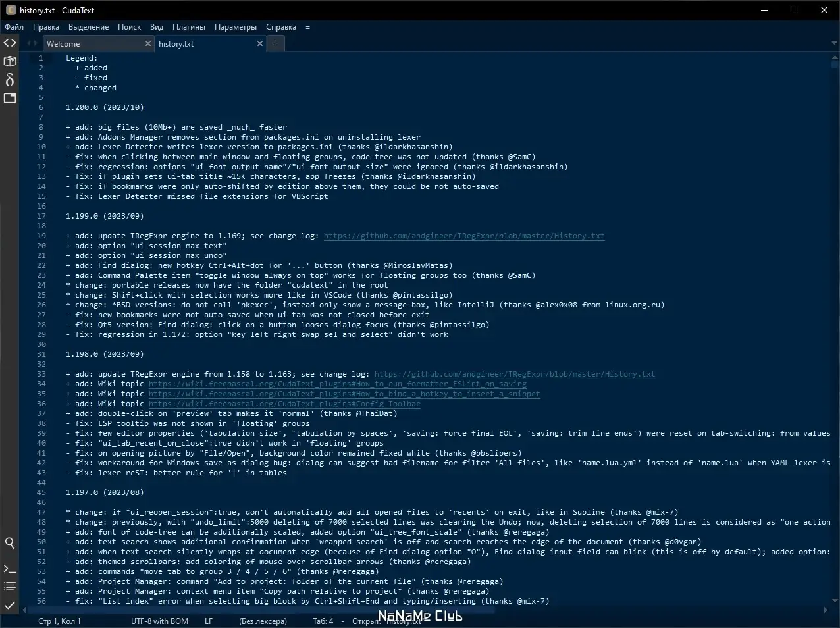Change tab size via 'Таб: 4' status field
Screen dimensions: 840x628
pyautogui.click(x=323, y=621)
